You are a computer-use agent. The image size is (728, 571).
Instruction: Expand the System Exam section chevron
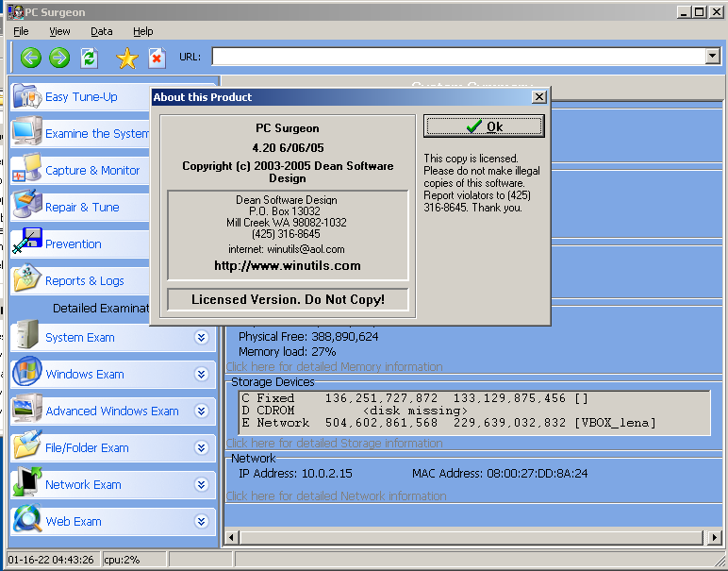pyautogui.click(x=201, y=337)
